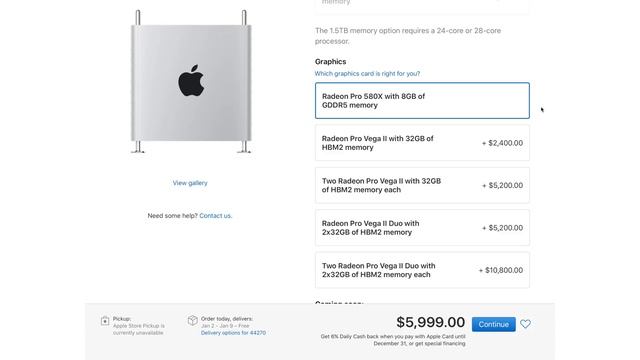Click the blue Continue button

[x=493, y=324]
